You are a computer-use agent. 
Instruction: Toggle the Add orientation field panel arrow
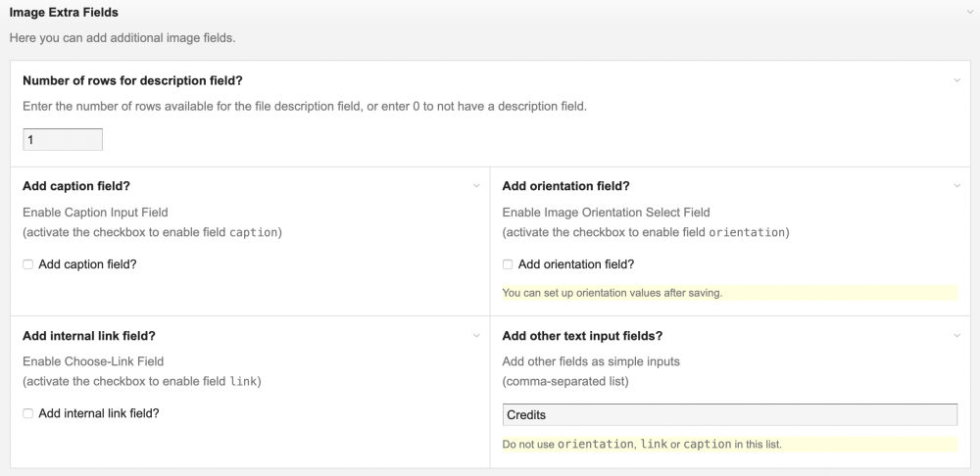956,186
